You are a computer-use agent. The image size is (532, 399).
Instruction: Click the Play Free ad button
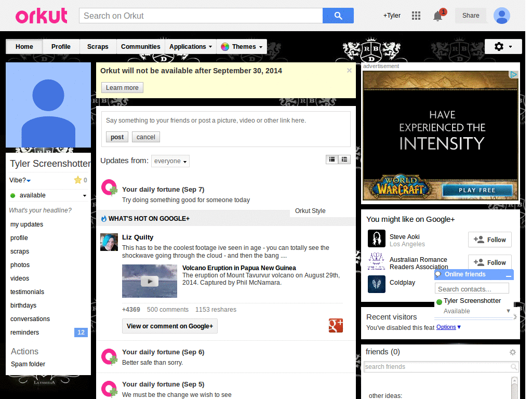pyautogui.click(x=477, y=190)
